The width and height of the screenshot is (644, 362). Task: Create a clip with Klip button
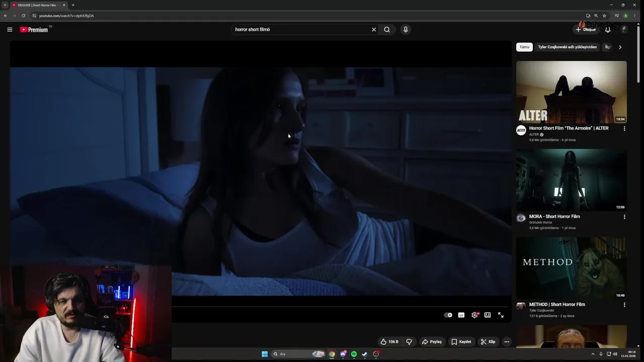(x=488, y=342)
